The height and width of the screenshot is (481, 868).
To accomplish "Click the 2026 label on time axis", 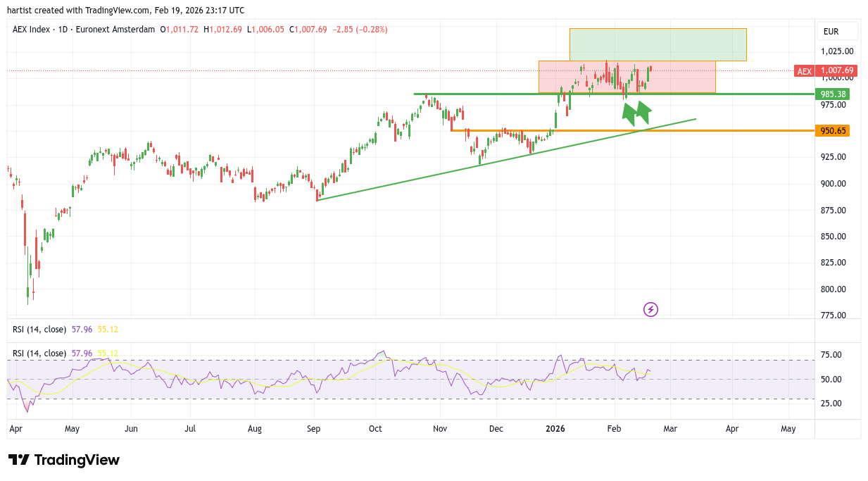I will pos(555,428).
